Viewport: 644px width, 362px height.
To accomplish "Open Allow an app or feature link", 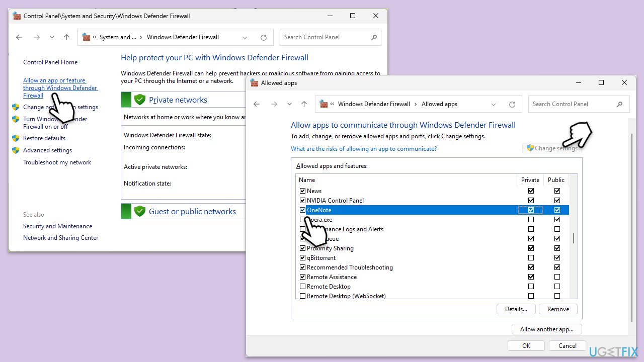I will (x=60, y=88).
